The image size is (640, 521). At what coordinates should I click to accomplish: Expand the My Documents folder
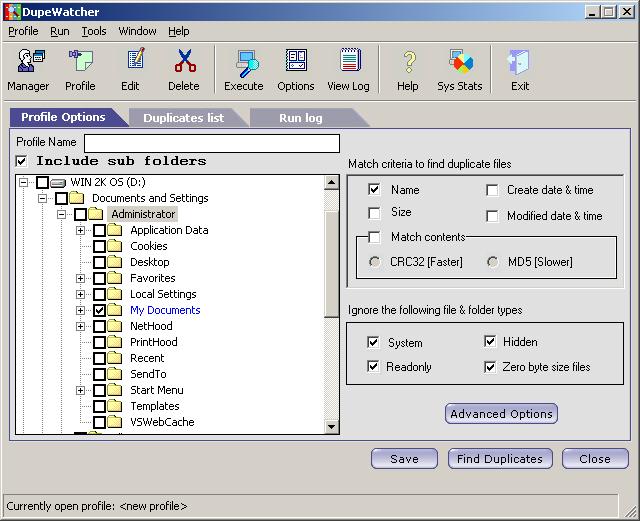point(80,310)
